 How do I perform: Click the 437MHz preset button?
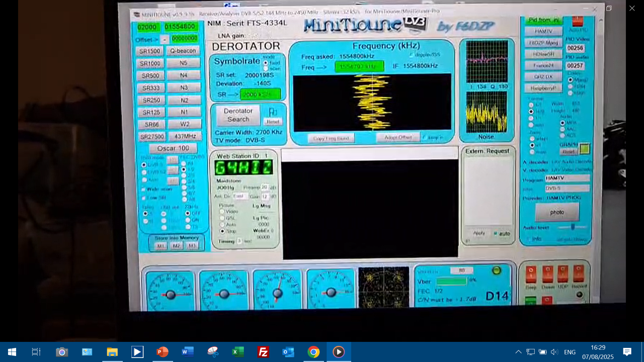[185, 136]
